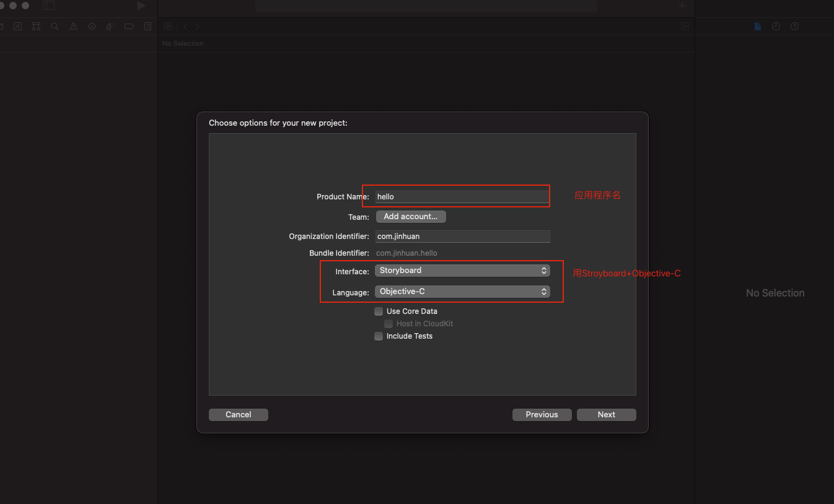This screenshot has height=504, width=834.
Task: Click the Next button
Action: [606, 415]
